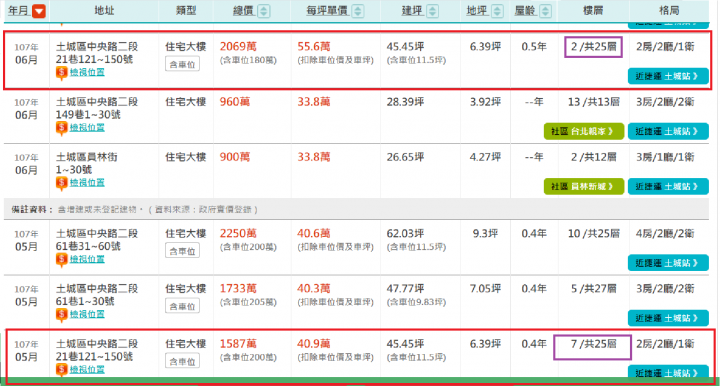Image resolution: width=720 pixels, height=386 pixels.
Task: Click the 28.39坪 building area cell
Action: [405, 101]
